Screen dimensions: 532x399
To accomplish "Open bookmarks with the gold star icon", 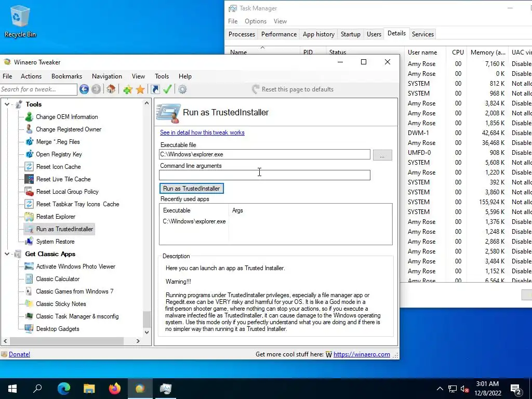I will (x=140, y=89).
